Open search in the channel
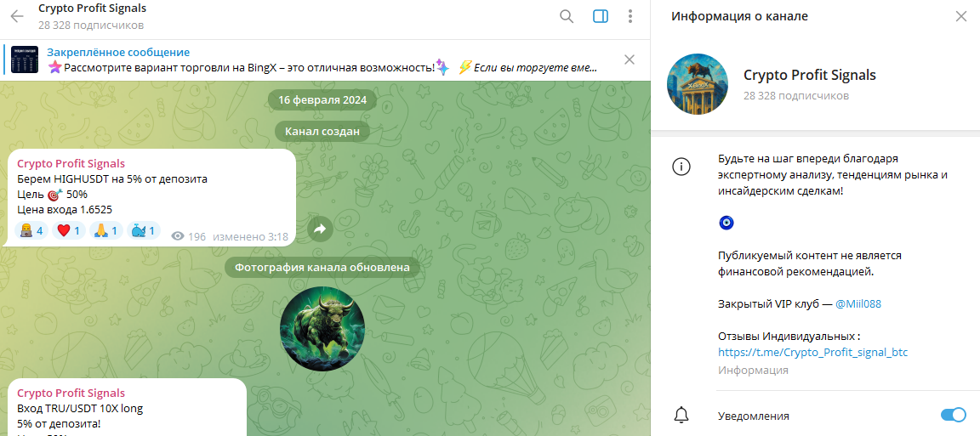 tap(567, 16)
